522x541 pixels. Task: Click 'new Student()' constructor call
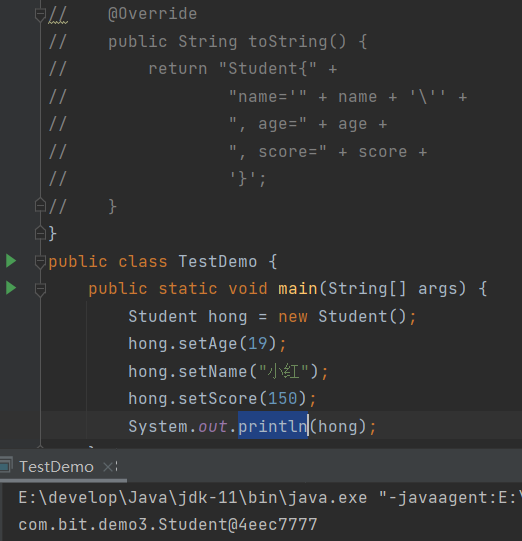coord(342,316)
